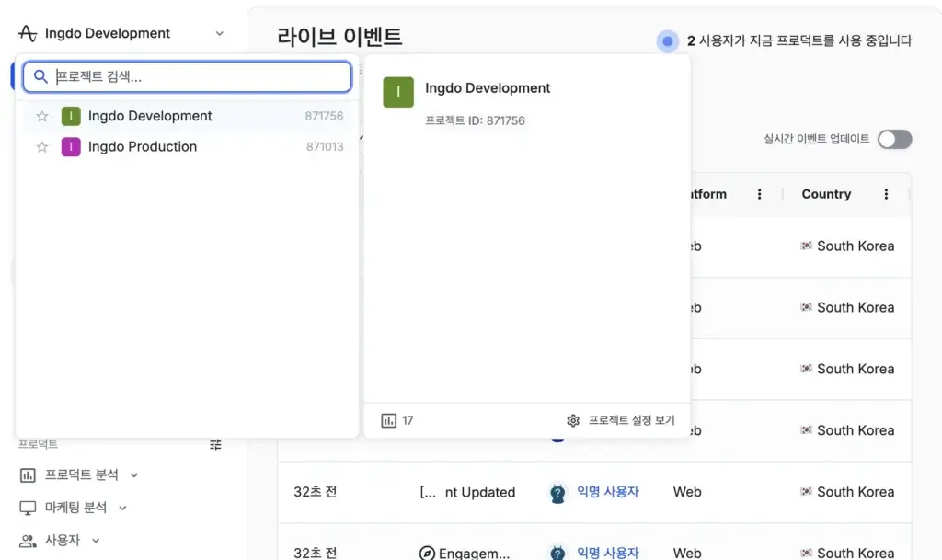Open the Ingdo Development project dropdown chevron
Screen dimensions: 942x560
pyautogui.click(x=219, y=34)
